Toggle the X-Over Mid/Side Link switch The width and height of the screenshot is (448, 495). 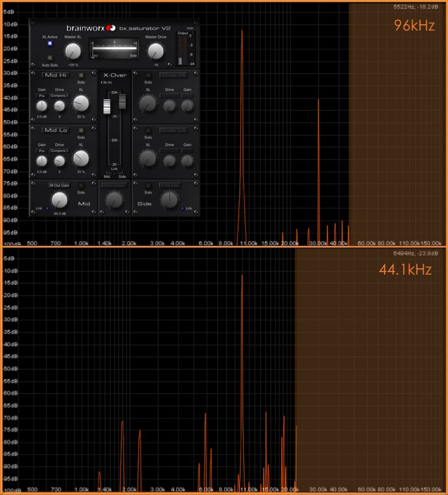click(114, 172)
